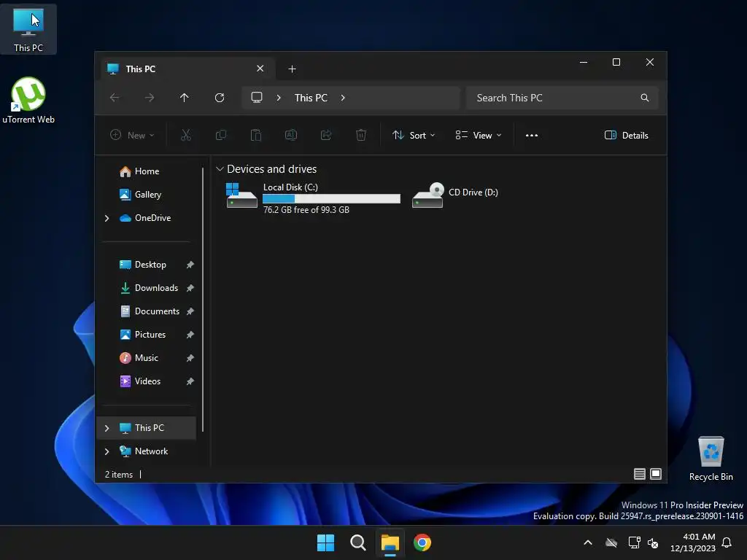
Task: Open the New dropdown menu
Action: 132,135
